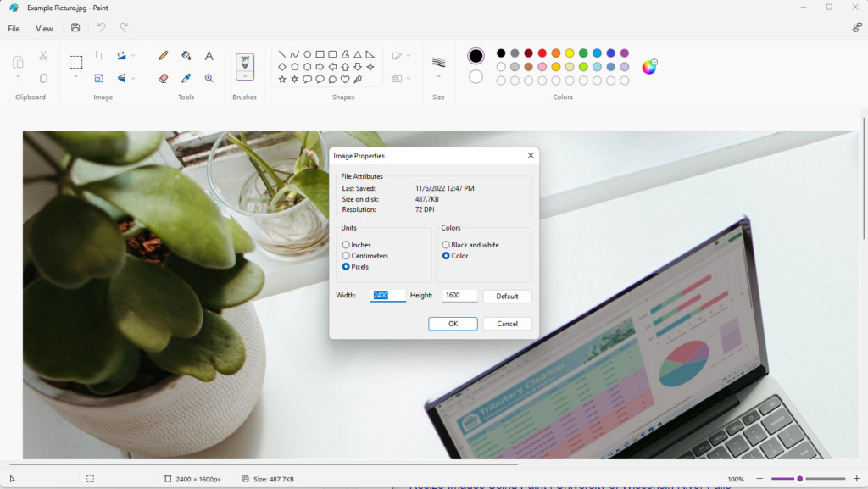Choose the right arrow shape
This screenshot has width=868, height=489.
point(320,67)
